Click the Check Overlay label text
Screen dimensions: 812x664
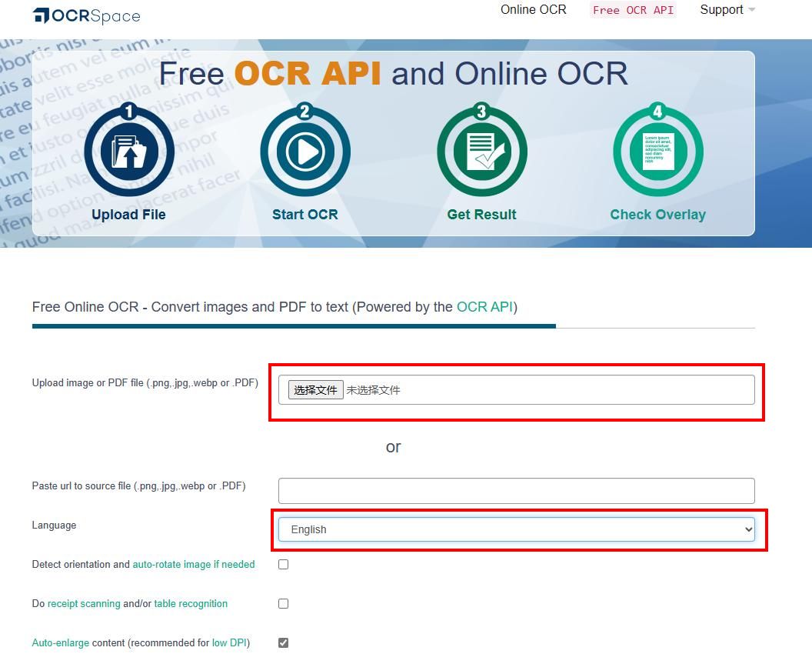coord(658,215)
